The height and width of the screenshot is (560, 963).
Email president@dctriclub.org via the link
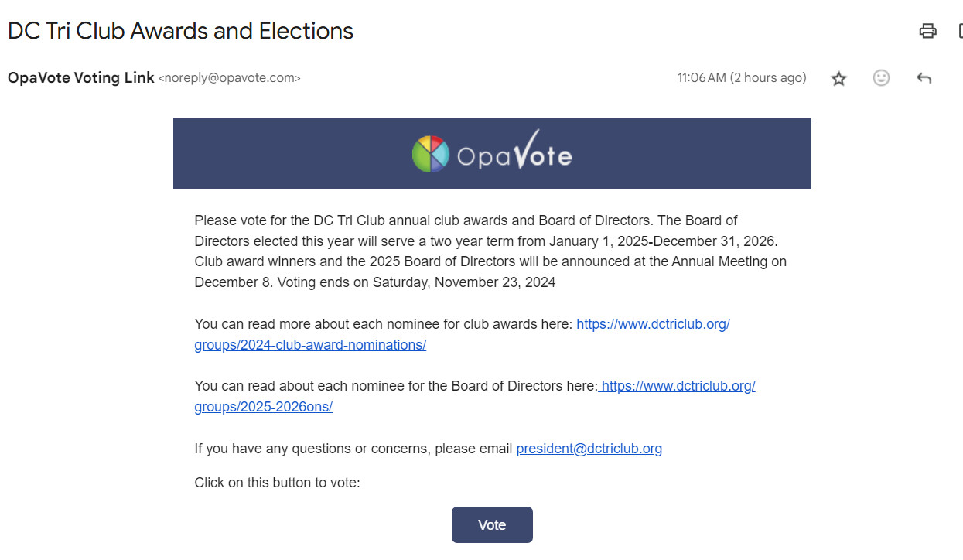point(589,449)
